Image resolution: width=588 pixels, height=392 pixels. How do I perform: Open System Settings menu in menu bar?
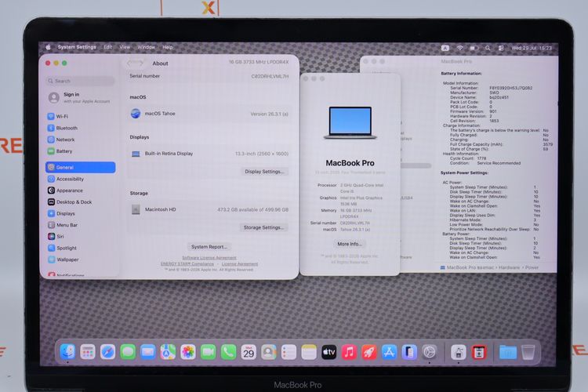pos(77,47)
